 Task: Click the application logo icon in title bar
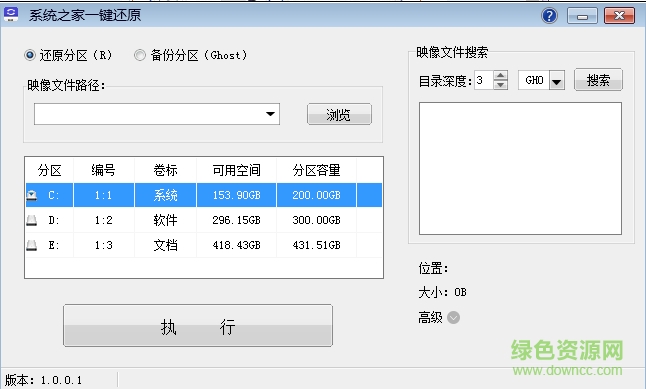[x=11, y=14]
